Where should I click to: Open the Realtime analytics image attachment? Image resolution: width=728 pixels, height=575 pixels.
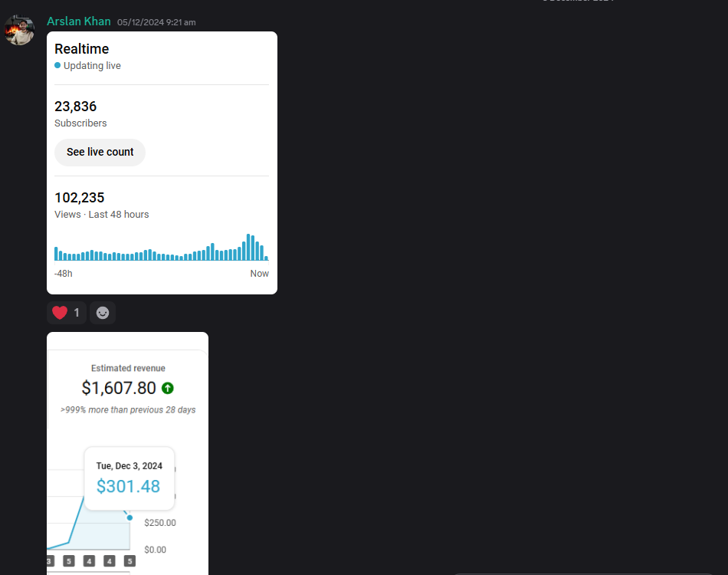[162, 163]
